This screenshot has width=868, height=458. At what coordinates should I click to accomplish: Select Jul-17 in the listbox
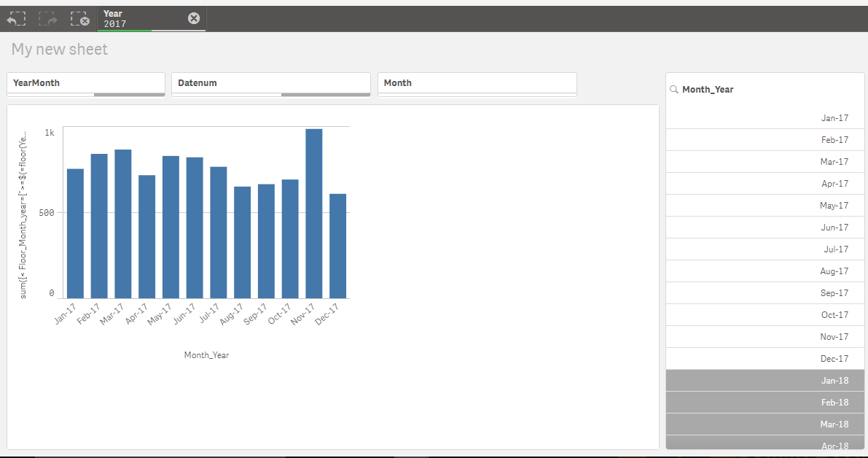pos(765,249)
